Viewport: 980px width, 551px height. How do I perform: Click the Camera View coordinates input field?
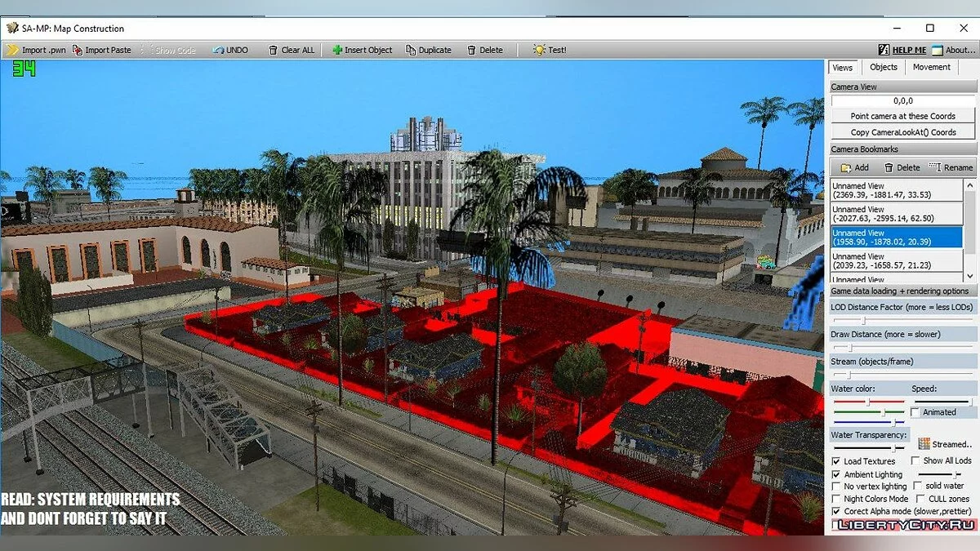coord(902,101)
